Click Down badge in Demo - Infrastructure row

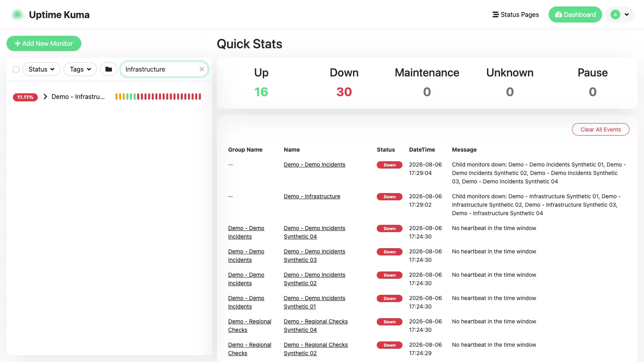pyautogui.click(x=390, y=197)
